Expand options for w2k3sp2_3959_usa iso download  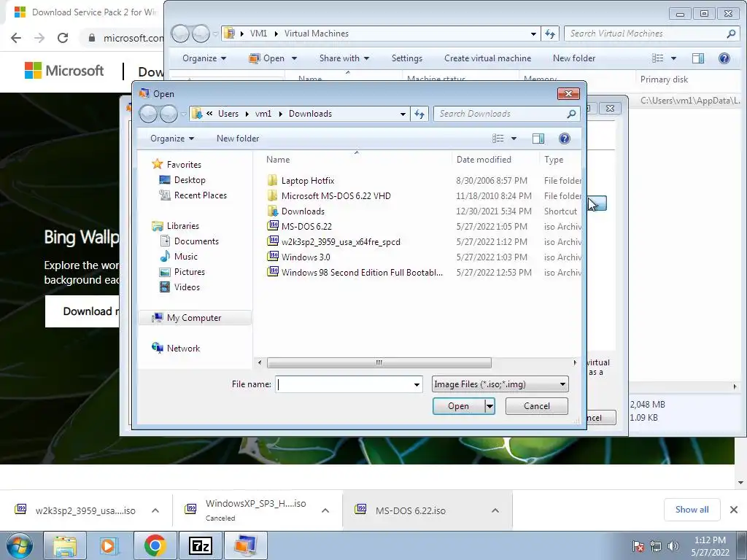tap(155, 510)
